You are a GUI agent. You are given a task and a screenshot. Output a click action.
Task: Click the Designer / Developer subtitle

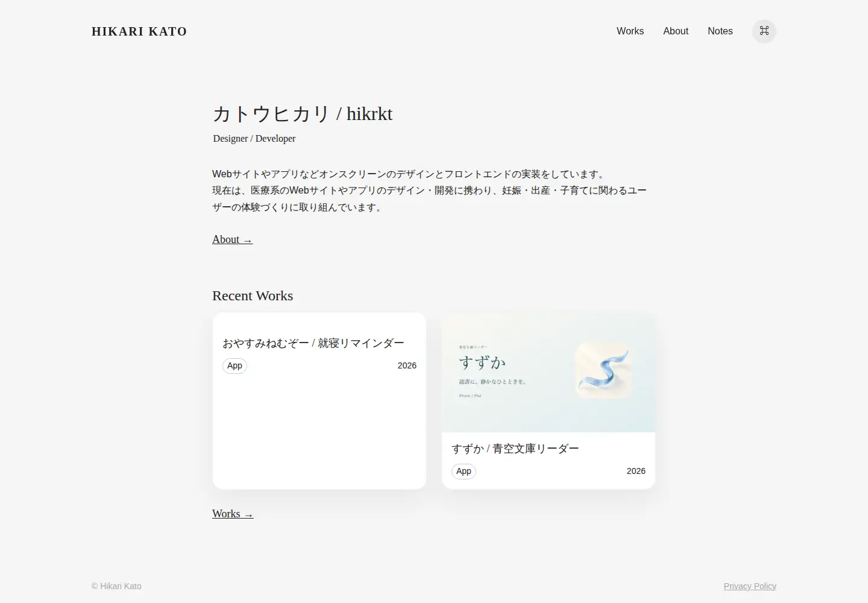point(254,138)
